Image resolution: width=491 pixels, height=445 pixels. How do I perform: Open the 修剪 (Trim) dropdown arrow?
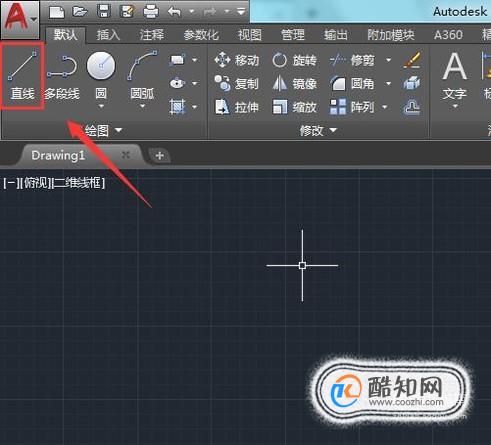389,60
